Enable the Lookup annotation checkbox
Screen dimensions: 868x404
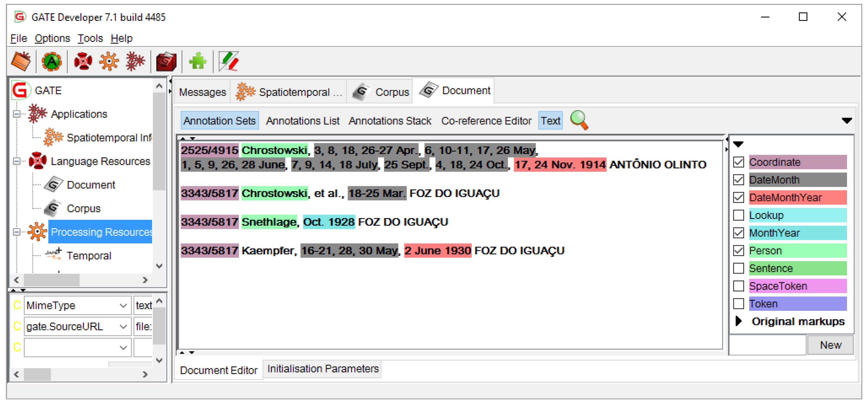pos(739,215)
